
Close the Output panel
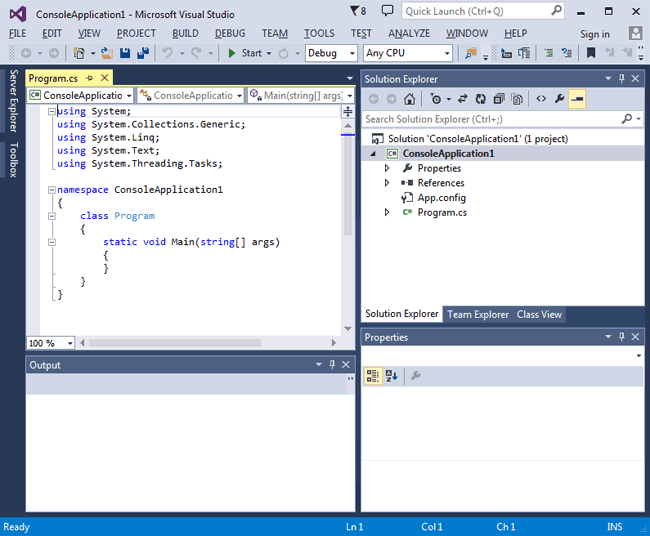click(346, 364)
